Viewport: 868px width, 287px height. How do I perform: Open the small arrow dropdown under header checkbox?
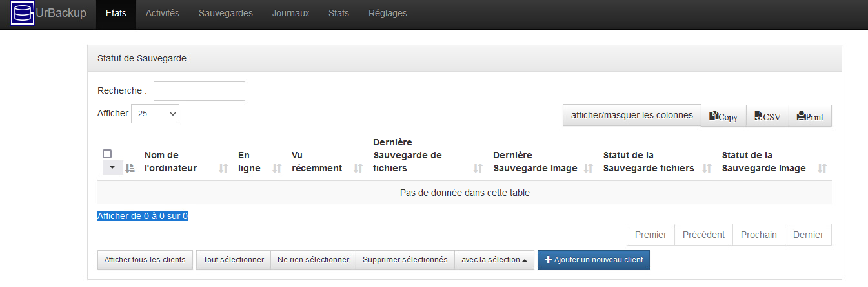pos(112,168)
